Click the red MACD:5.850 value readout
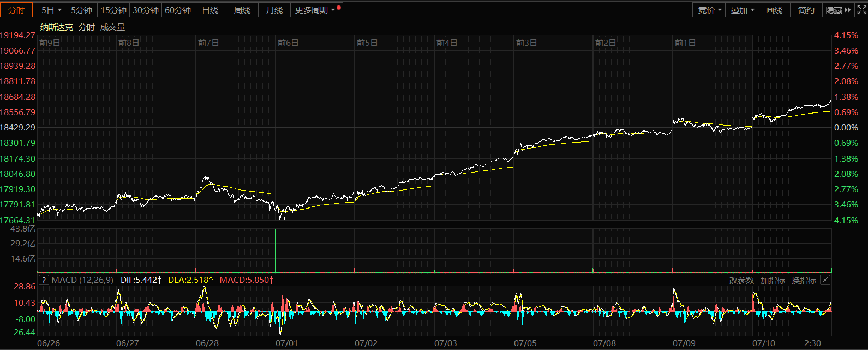The width and height of the screenshot is (868, 350). click(247, 280)
